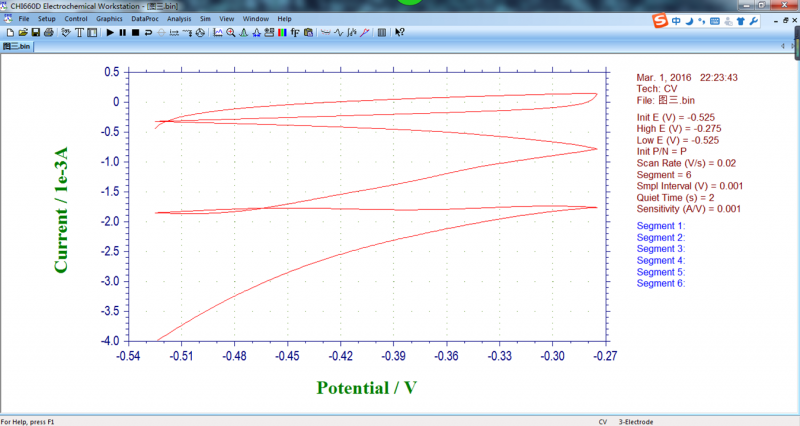Image resolution: width=800 pixels, height=426 pixels.
Task: Open the Technique selection toolbar icon
Action: (x=66, y=32)
